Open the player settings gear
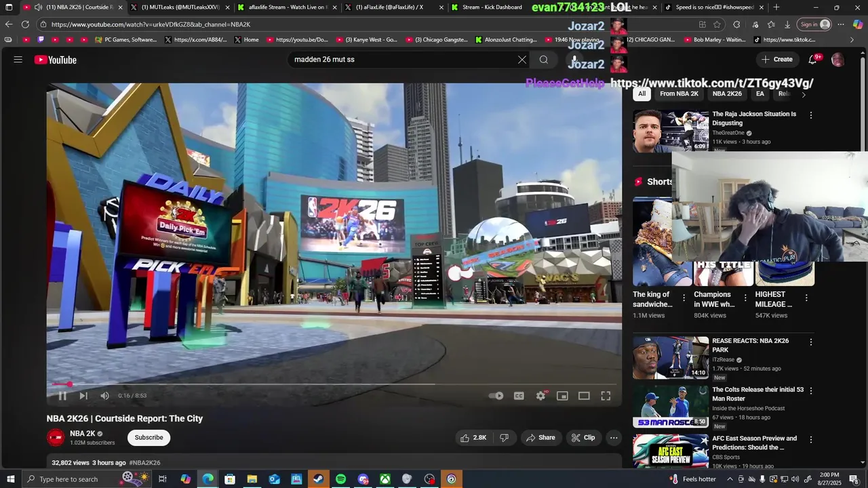The height and width of the screenshot is (488, 868). (x=540, y=396)
